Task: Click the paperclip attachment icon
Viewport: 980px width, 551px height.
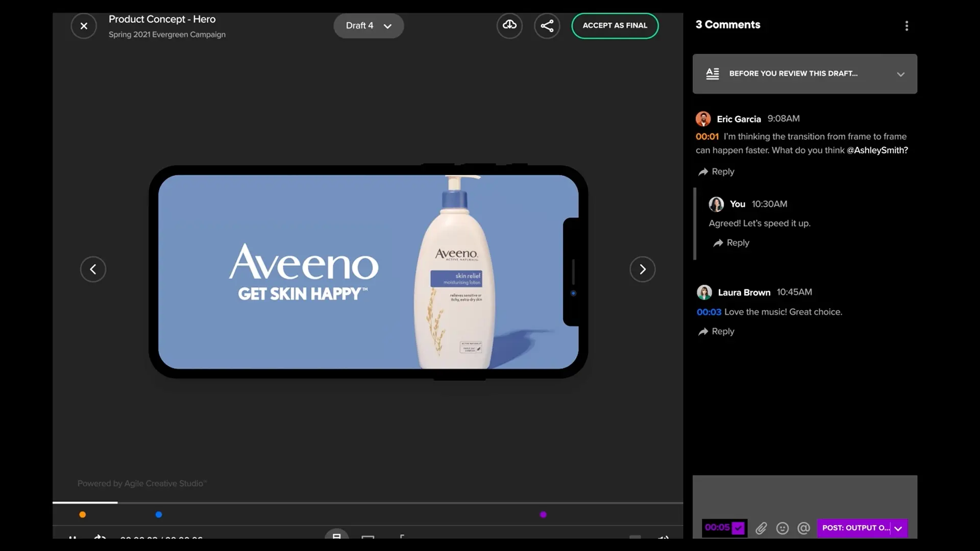Action: [761, 528]
